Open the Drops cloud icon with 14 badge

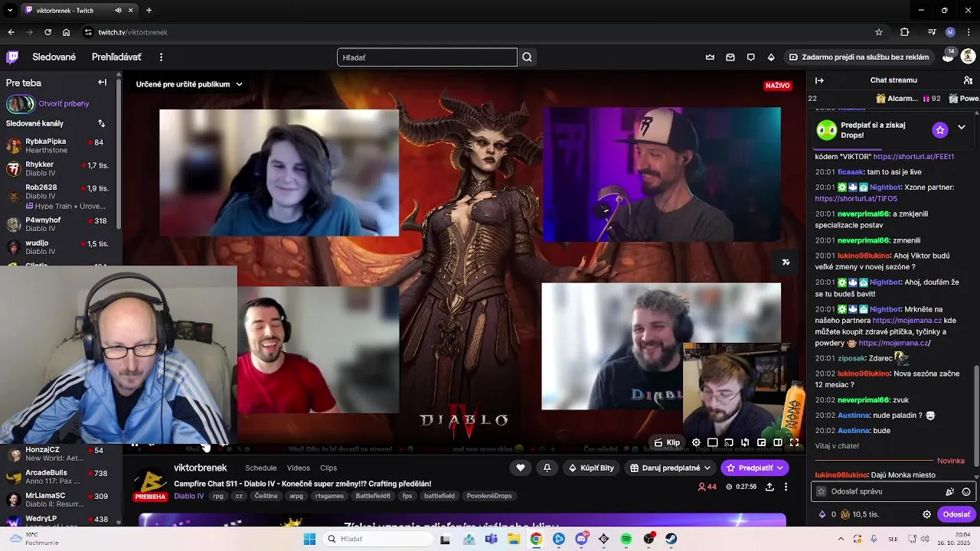pos(948,57)
